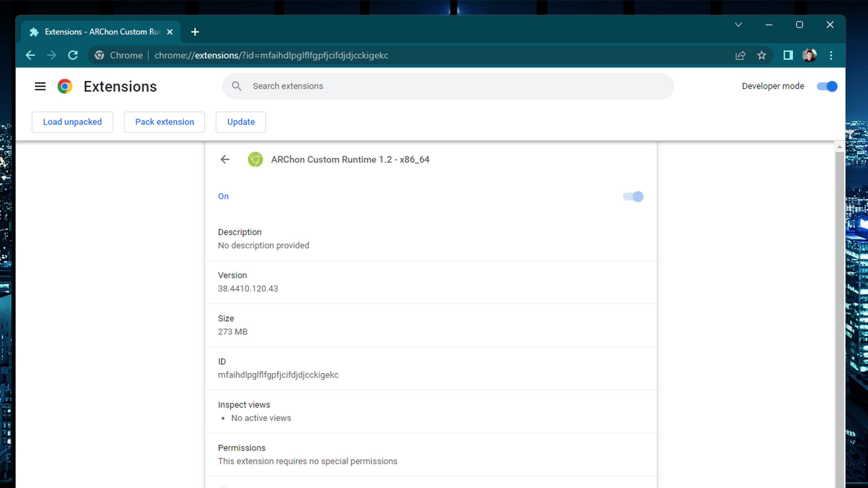
Task: Return to extensions list via back arrow
Action: pos(225,160)
